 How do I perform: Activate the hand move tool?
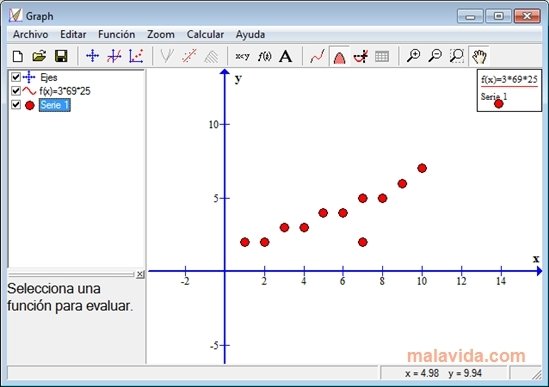479,56
